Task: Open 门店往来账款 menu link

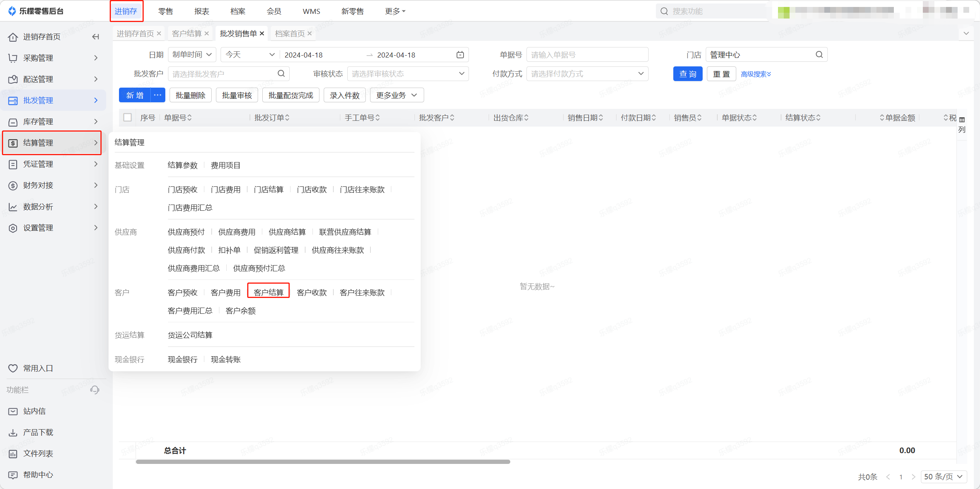Action: (362, 190)
